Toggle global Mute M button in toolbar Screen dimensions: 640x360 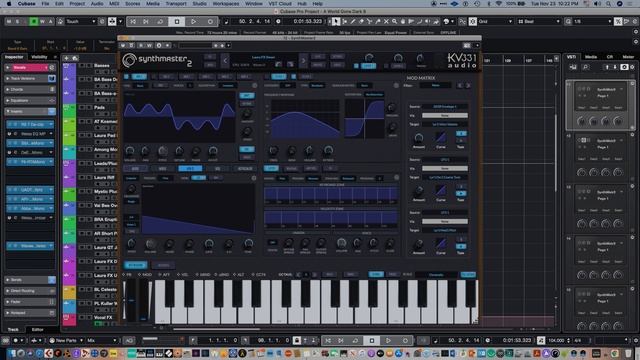(9, 21)
